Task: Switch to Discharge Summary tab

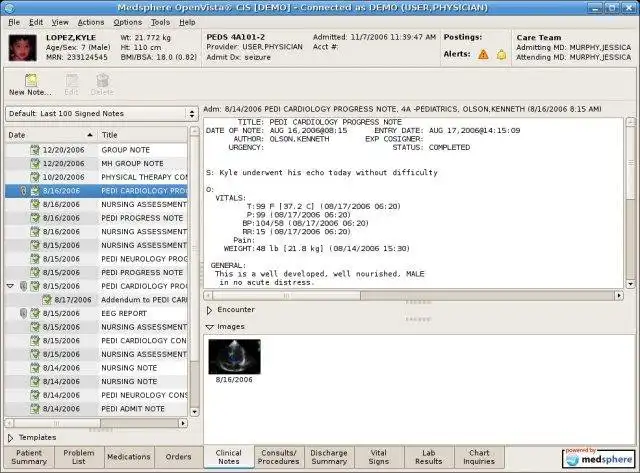Action: 329,457
